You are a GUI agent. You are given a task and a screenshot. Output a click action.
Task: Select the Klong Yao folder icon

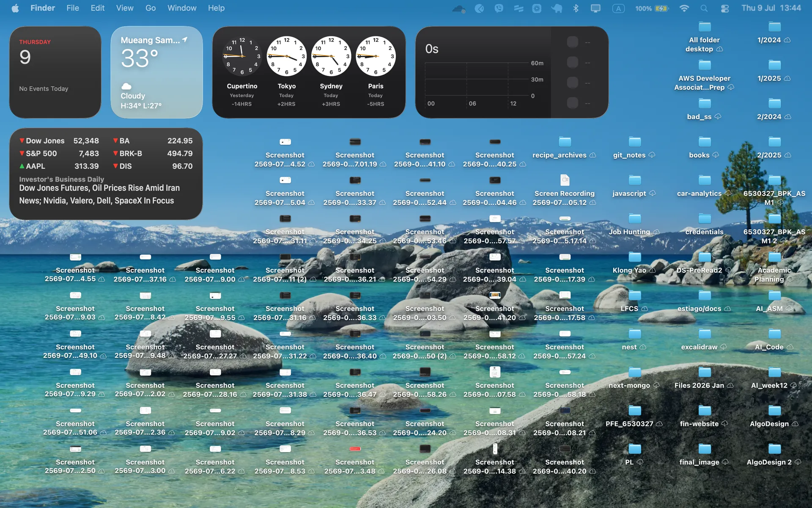click(634, 257)
